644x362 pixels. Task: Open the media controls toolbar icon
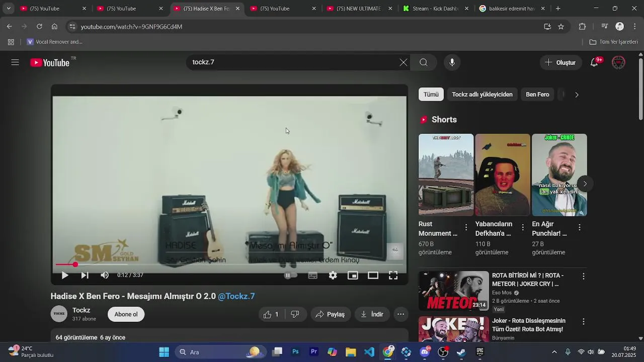tap(605, 27)
